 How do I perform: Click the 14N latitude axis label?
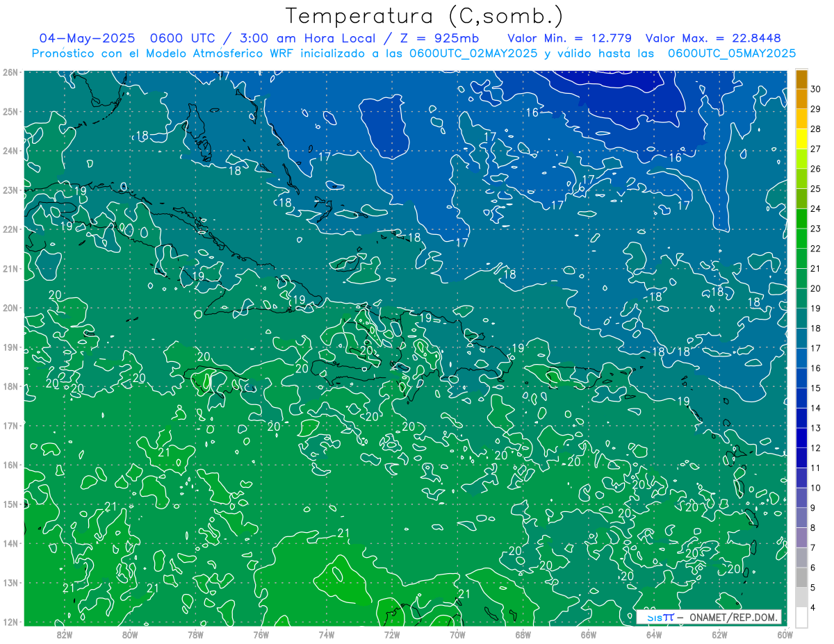10,543
